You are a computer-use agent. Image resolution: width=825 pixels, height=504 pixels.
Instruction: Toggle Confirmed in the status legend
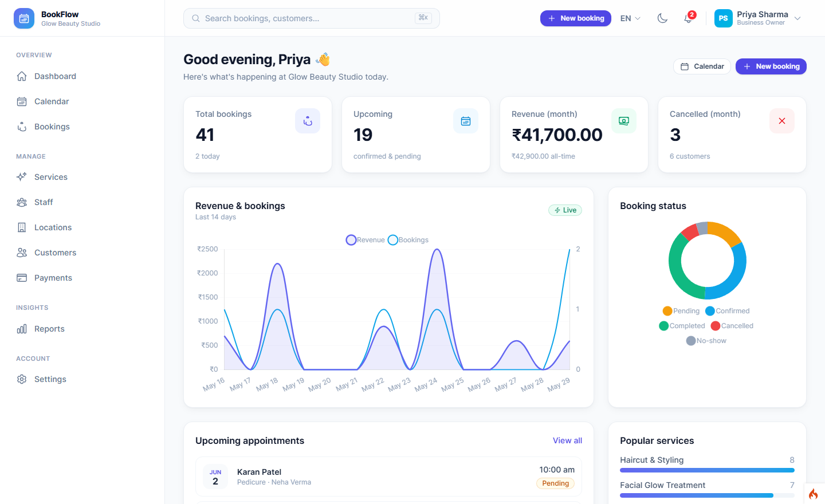click(x=728, y=311)
